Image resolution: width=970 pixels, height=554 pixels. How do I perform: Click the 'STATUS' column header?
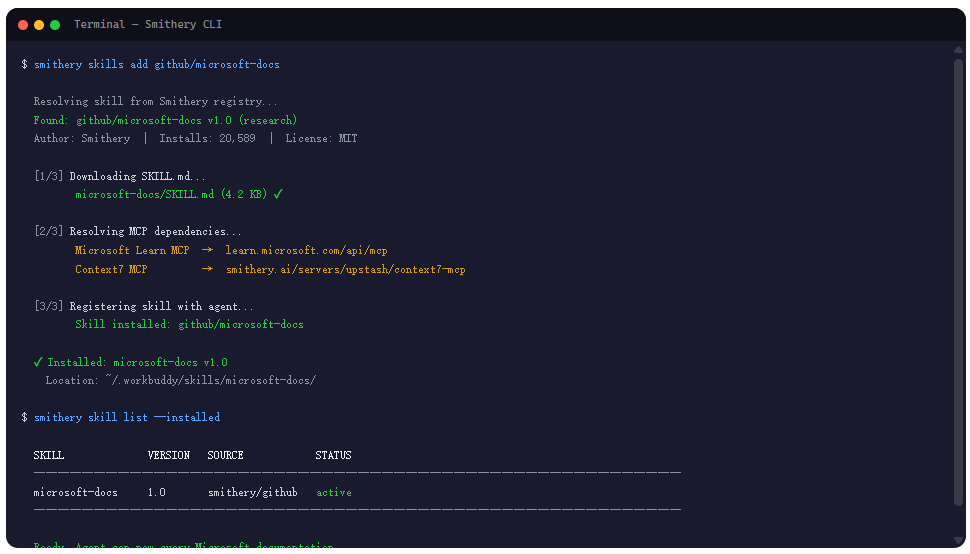pos(333,455)
